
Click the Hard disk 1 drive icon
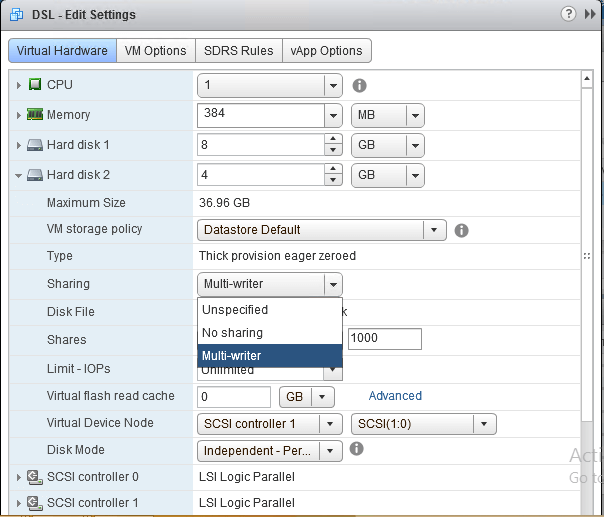click(x=34, y=145)
